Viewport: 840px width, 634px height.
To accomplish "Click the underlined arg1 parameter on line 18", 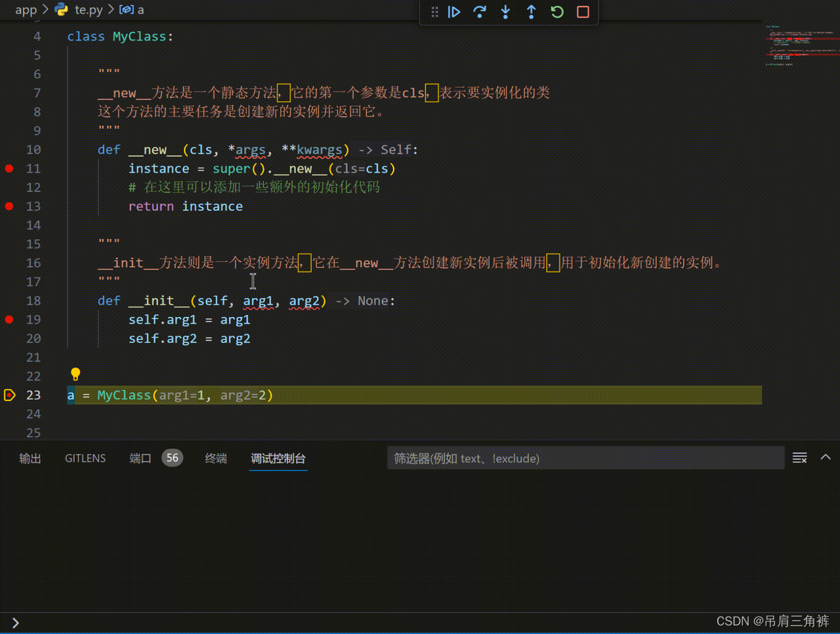I will coord(258,301).
